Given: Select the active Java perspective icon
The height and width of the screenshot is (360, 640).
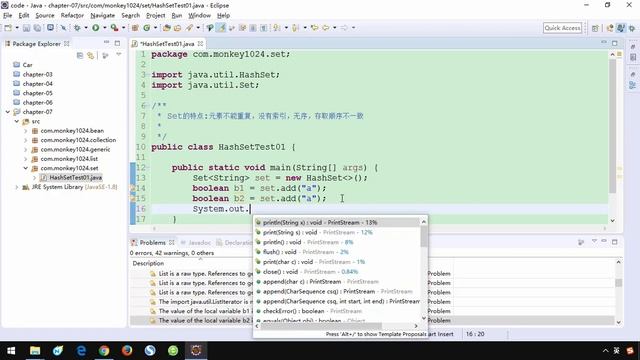Looking at the screenshot, I should tap(621, 28).
